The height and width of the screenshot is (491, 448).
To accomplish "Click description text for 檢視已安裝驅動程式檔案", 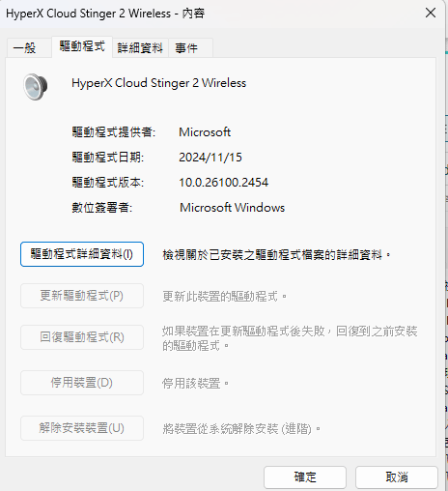I will [x=276, y=255].
